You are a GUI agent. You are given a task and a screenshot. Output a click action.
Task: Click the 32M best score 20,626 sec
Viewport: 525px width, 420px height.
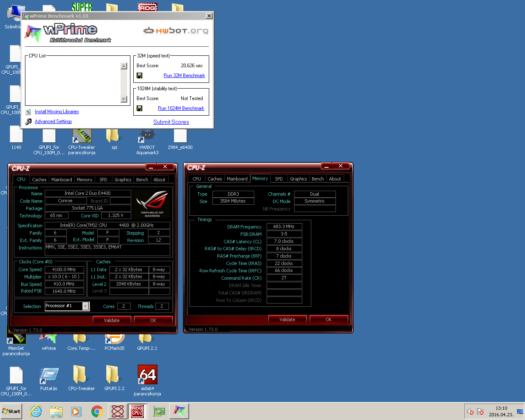(192, 66)
